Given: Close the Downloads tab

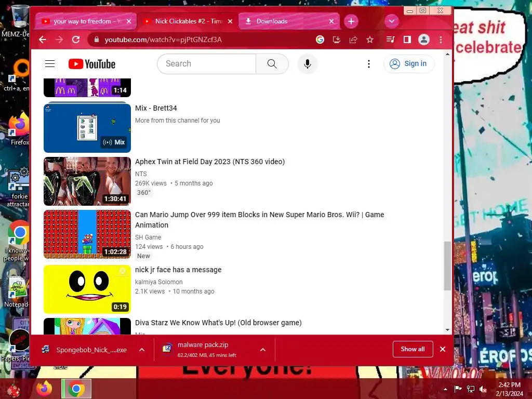Looking at the screenshot, I should (x=331, y=21).
